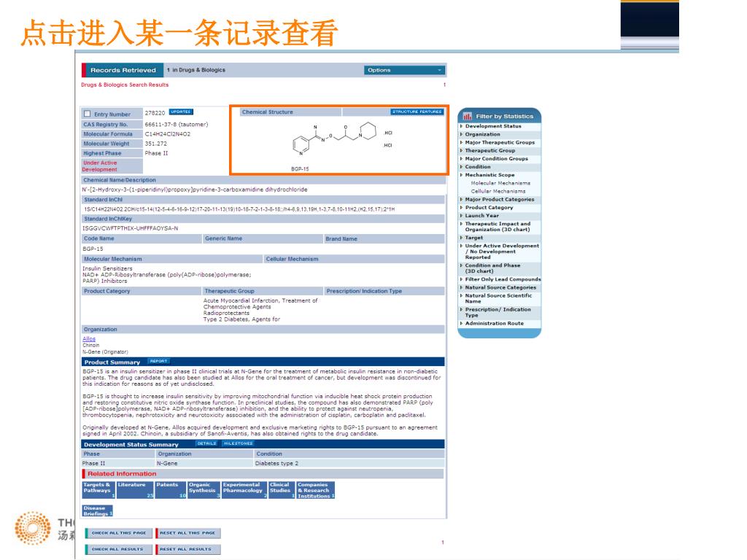Click the molecular formula C14H24Cl2N4O2
The image size is (747, 560).
click(x=168, y=134)
